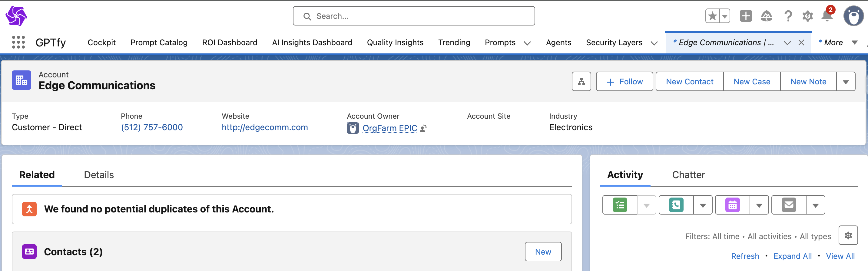
Task: Click the Log a Call icon
Action: (x=676, y=205)
